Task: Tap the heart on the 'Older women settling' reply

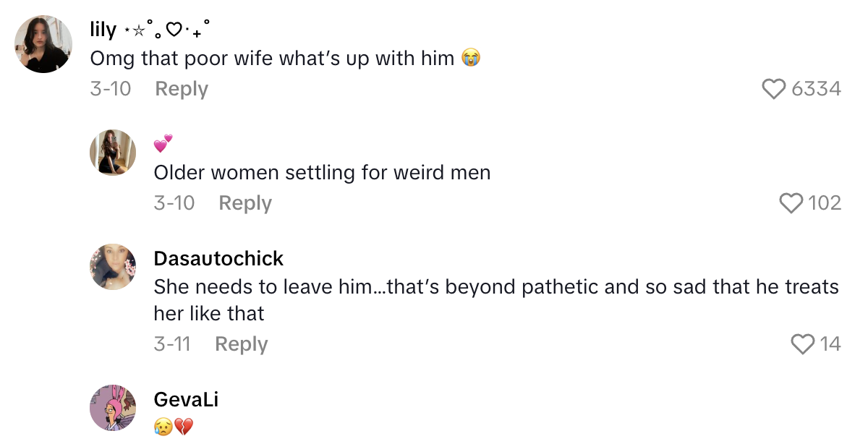Action: coord(792,203)
